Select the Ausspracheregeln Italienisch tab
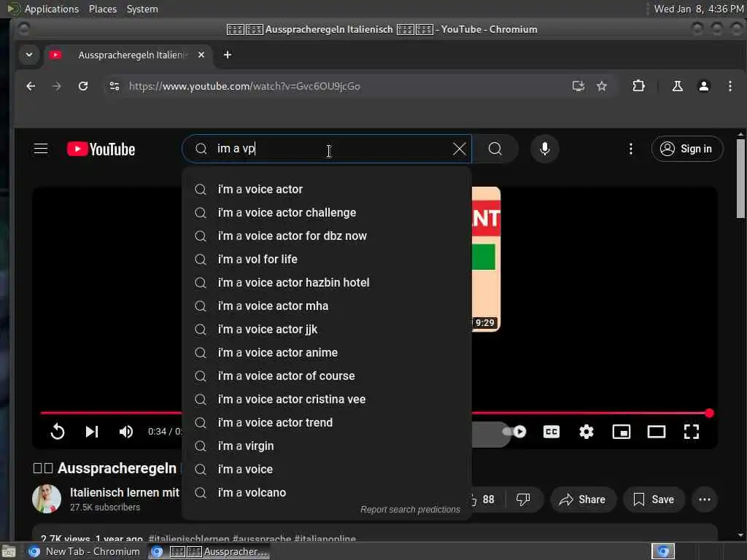Image resolution: width=747 pixels, height=560 pixels. (126, 55)
